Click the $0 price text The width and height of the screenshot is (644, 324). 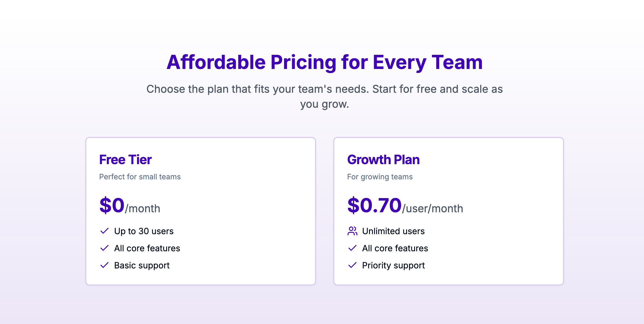(x=112, y=205)
